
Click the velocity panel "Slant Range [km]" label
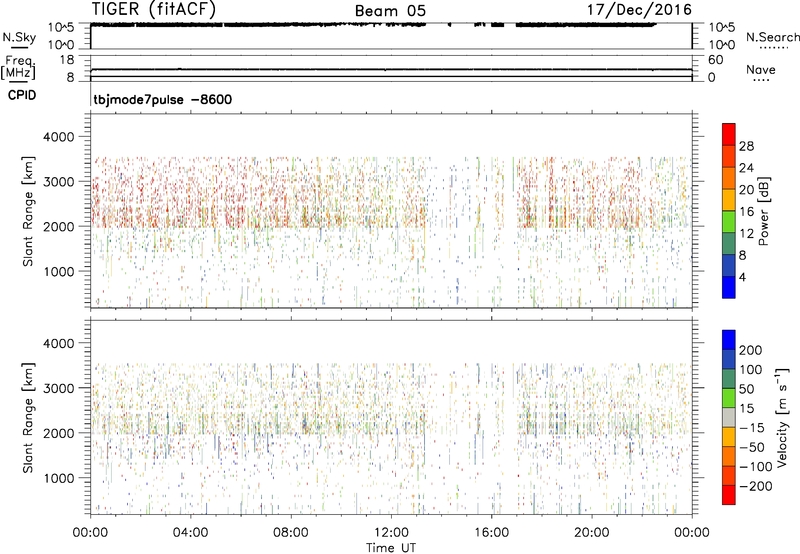[28, 418]
